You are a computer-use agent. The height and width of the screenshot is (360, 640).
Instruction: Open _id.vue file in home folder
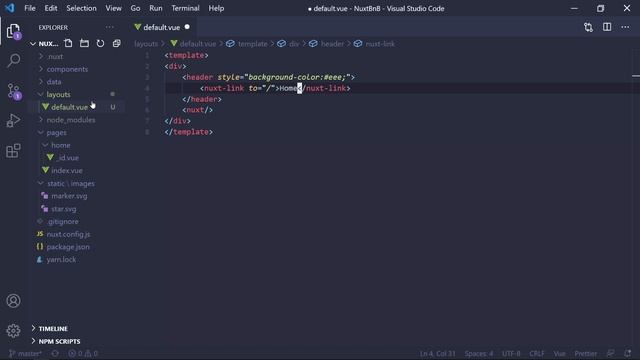pyautogui.click(x=68, y=158)
